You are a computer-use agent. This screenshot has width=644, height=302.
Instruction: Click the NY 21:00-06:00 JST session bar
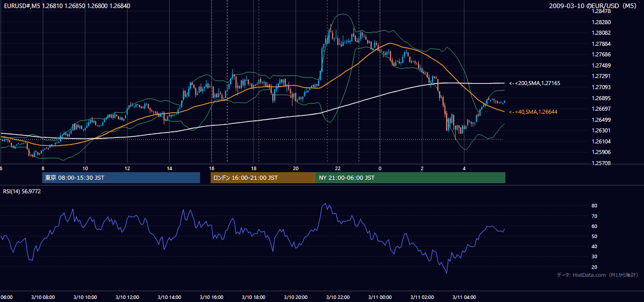click(x=411, y=178)
